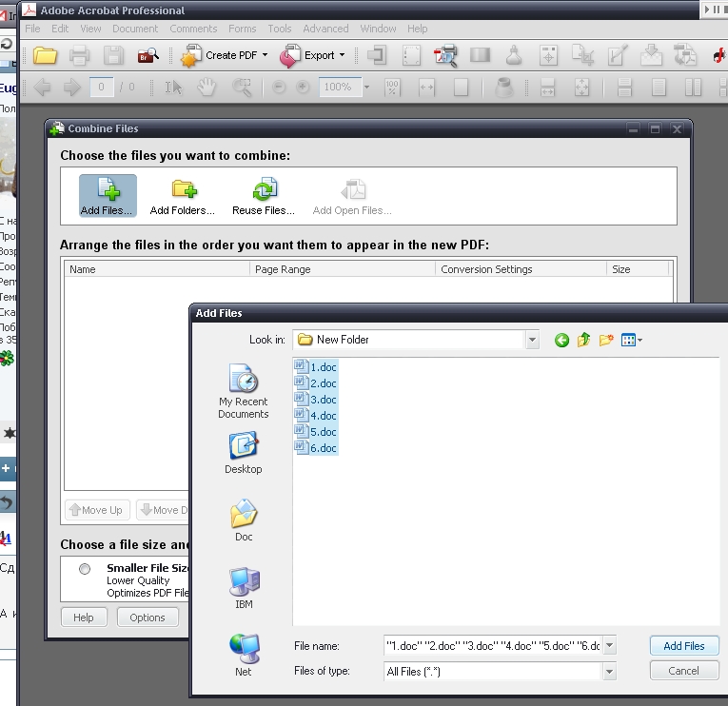Select the Smaller File Size radio button
This screenshot has height=706, width=728.
tap(85, 569)
